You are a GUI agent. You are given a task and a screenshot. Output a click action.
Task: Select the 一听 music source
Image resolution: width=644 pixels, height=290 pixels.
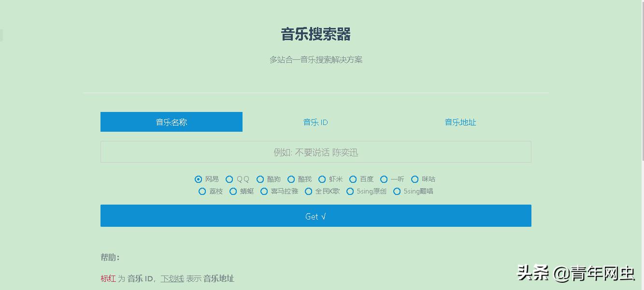coord(384,179)
